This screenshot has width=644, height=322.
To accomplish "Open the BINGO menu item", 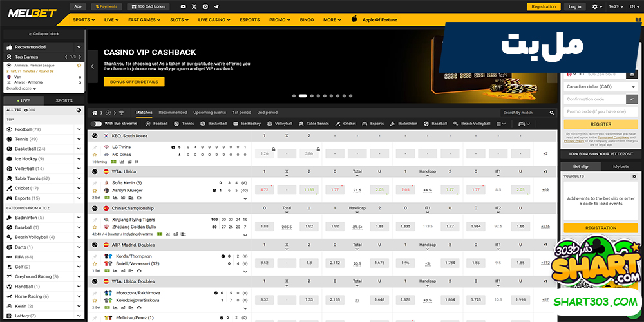I will click(x=307, y=19).
